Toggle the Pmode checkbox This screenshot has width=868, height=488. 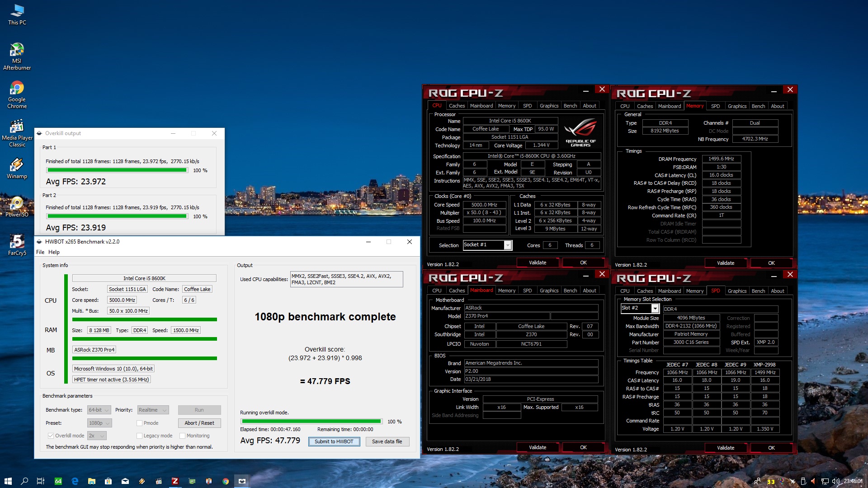point(139,423)
